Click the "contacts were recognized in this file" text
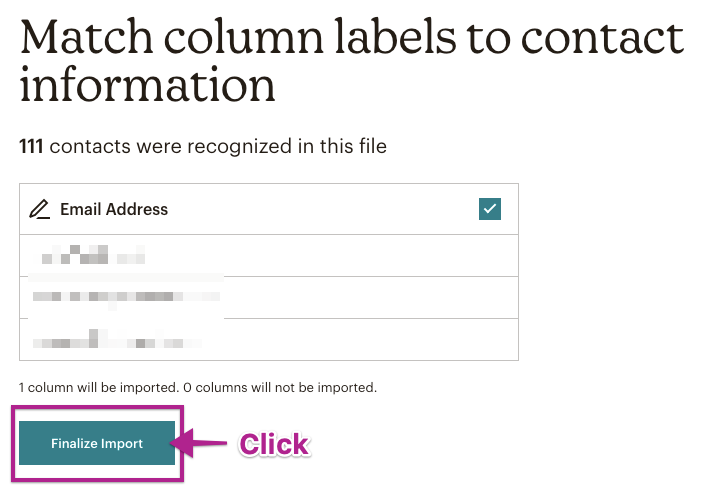703x490 pixels. pyautogui.click(x=218, y=147)
